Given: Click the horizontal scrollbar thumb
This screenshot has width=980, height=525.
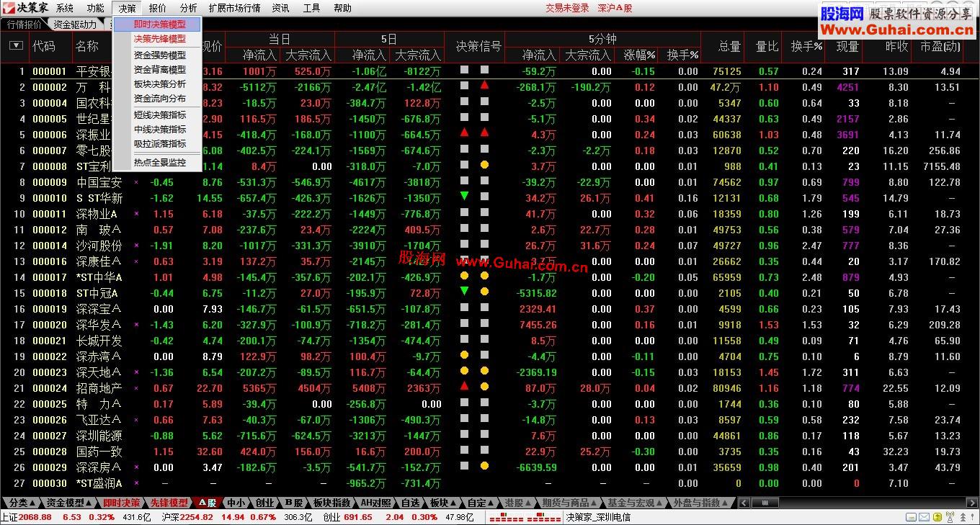Looking at the screenshot, I should [765, 503].
